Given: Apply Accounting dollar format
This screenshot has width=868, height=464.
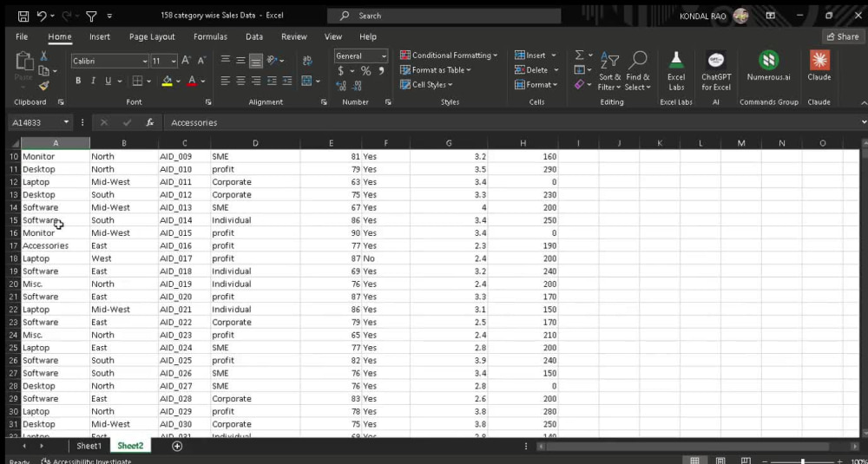Looking at the screenshot, I should click(341, 71).
